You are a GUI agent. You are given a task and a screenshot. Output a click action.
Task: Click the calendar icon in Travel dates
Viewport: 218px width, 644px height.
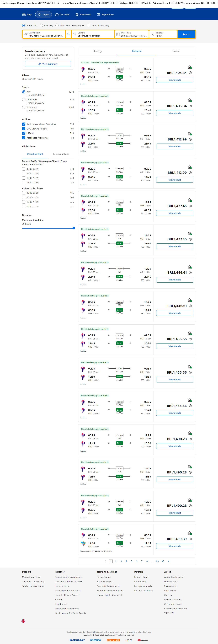(x=118, y=34)
